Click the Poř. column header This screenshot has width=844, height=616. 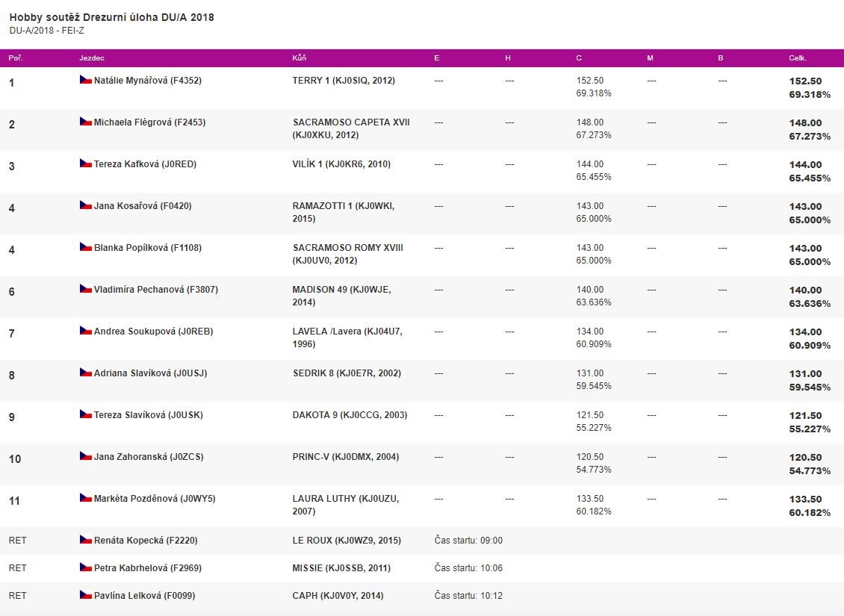point(16,58)
